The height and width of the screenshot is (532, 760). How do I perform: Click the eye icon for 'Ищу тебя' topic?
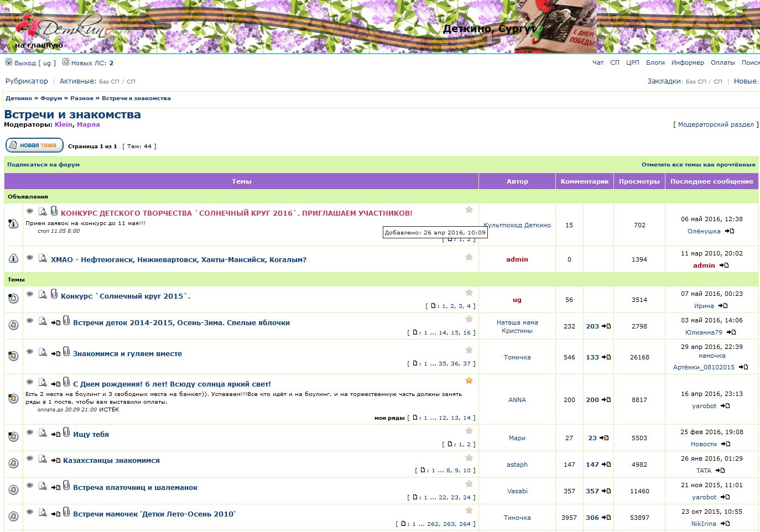click(x=30, y=433)
